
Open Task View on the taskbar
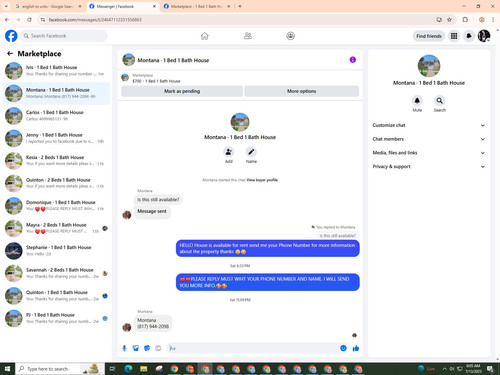[112, 369]
